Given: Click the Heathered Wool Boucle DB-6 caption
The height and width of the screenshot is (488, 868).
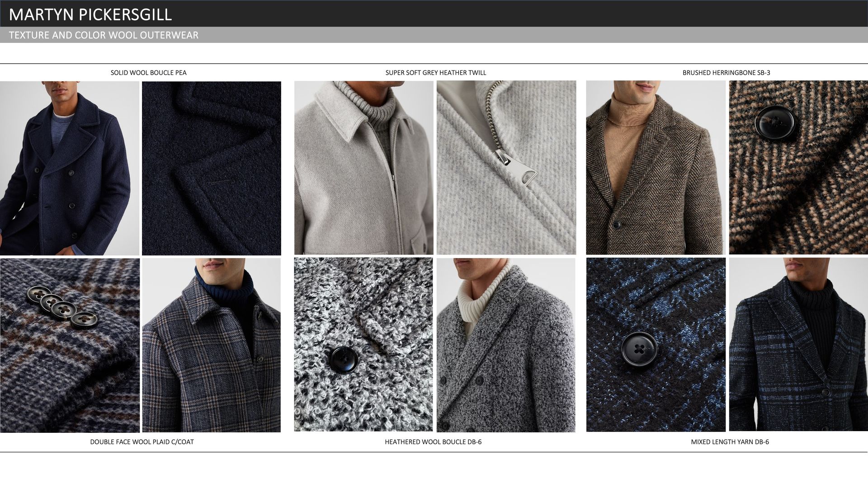Looking at the screenshot, I should (433, 442).
